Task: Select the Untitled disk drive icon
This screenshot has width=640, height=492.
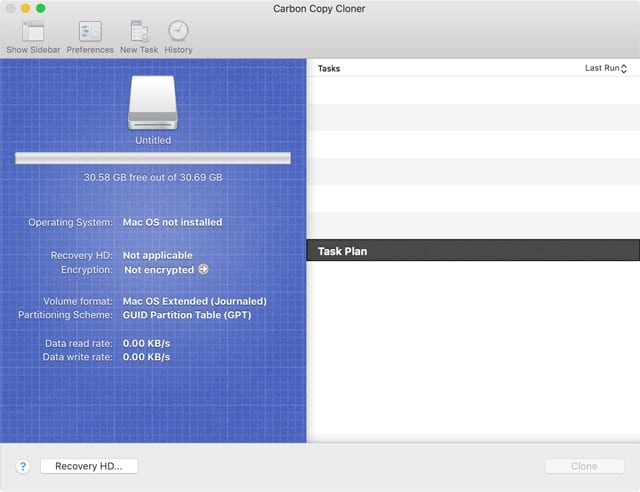Action: pos(152,102)
